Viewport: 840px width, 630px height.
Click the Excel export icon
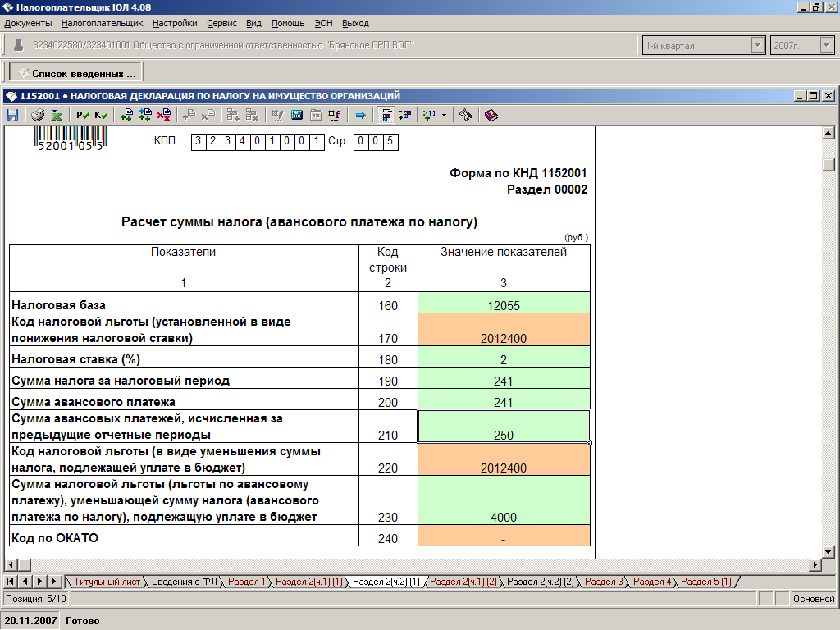click(57, 115)
